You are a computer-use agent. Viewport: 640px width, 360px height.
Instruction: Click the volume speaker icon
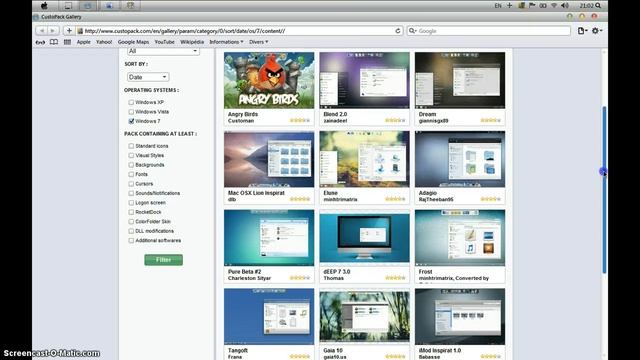(x=565, y=5)
